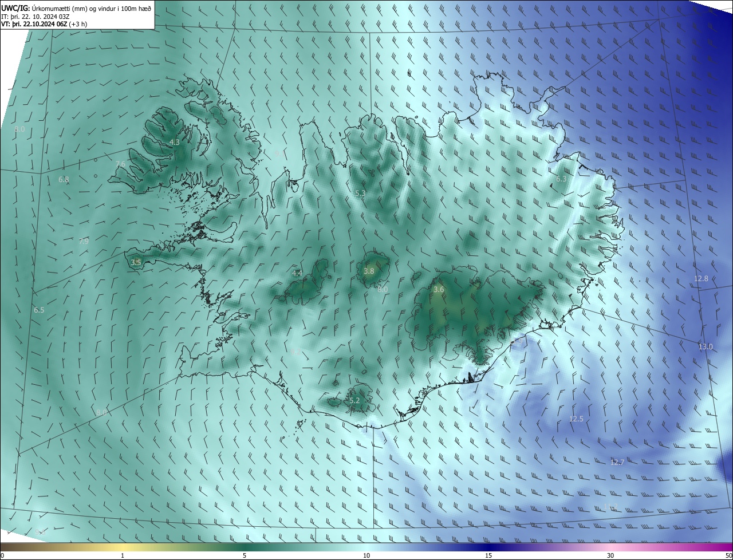Click the 4.4 value beside Langjökull glacier
The width and height of the screenshot is (733, 560).
tap(297, 273)
